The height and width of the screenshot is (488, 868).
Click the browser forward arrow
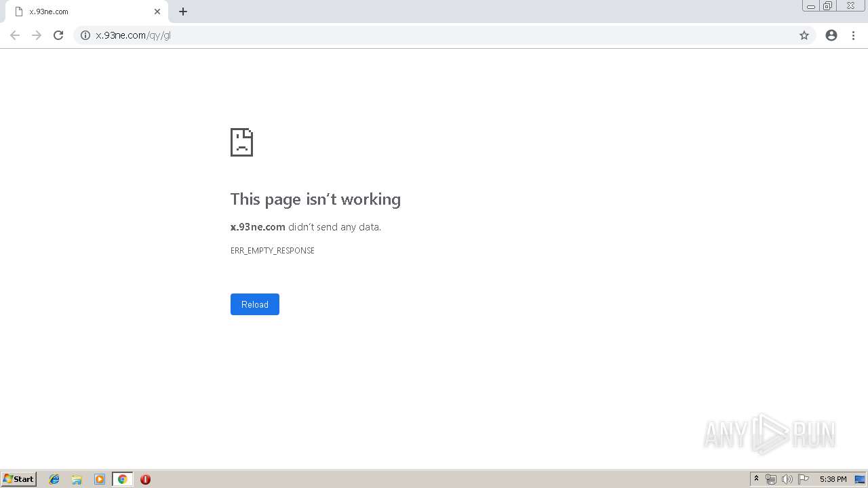[37, 35]
